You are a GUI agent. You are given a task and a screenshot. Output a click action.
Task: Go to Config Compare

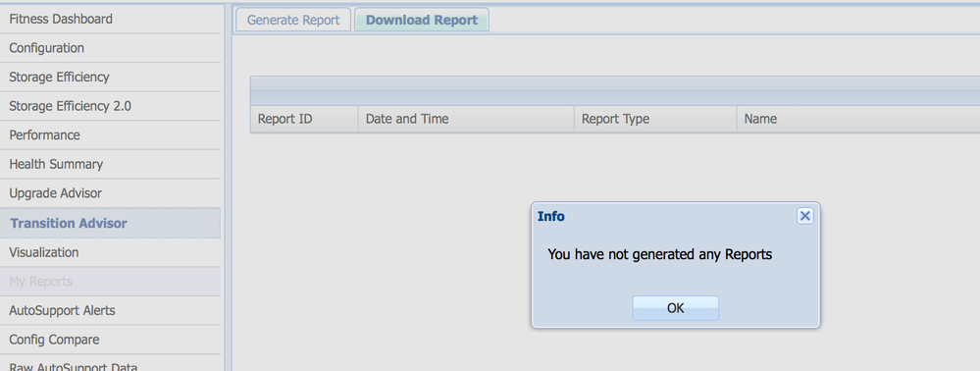coord(110,340)
